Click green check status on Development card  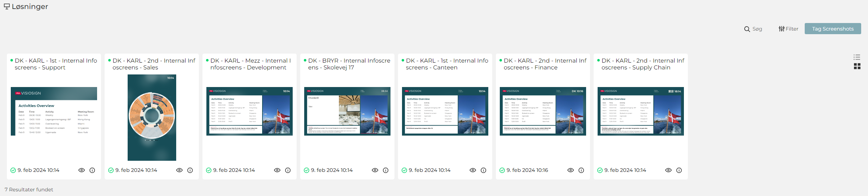click(209, 170)
